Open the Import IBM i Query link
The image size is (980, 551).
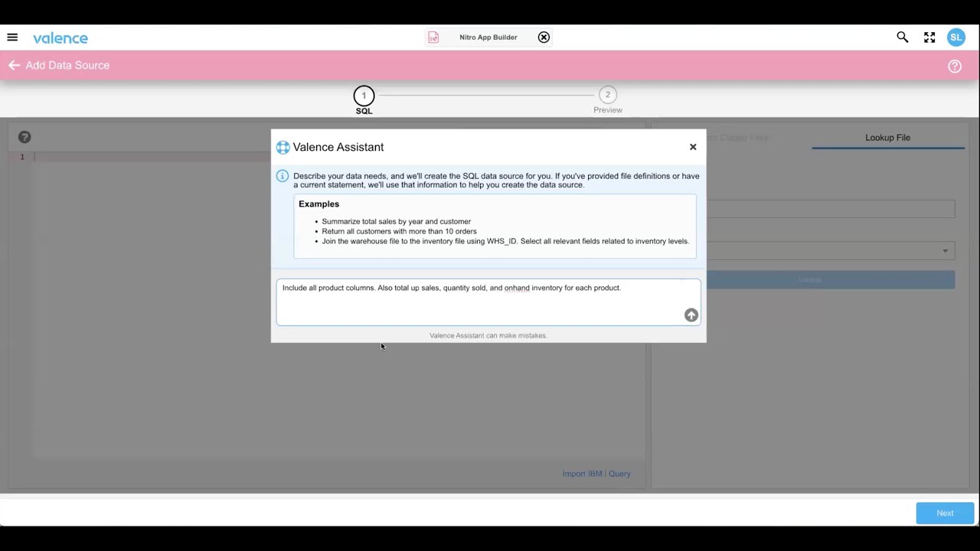tap(596, 474)
